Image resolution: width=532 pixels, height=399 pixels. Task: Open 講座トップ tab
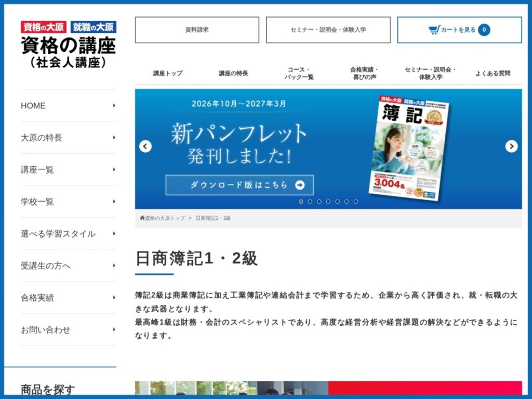pos(168,73)
